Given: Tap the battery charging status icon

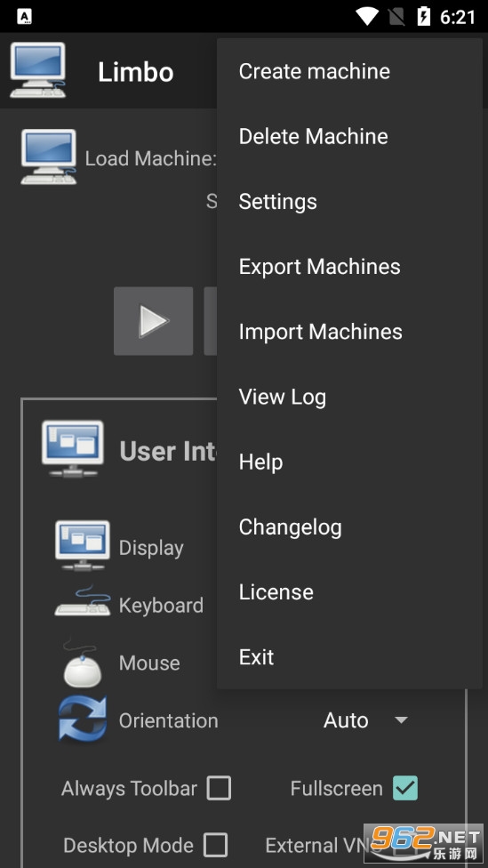Looking at the screenshot, I should tap(424, 17).
